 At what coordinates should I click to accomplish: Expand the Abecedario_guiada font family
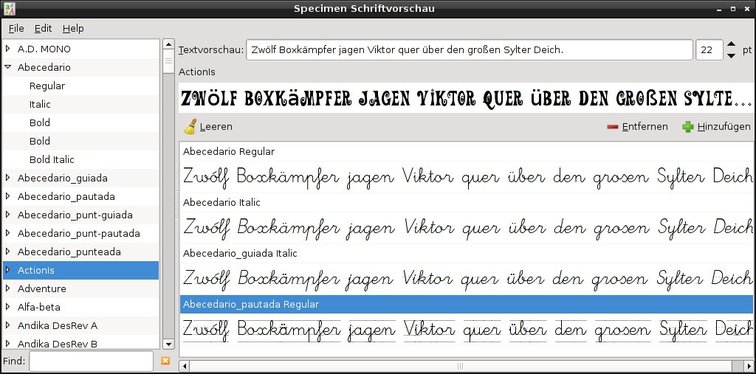(x=8, y=178)
